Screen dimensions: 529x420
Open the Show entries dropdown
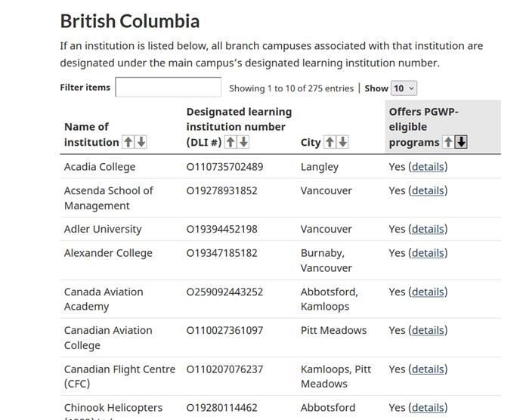coord(404,88)
